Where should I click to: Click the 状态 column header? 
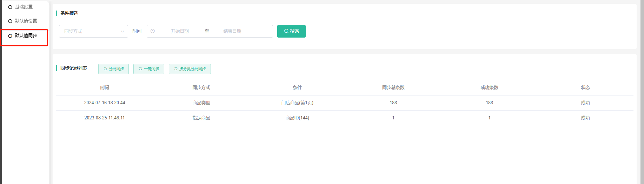pos(585,87)
